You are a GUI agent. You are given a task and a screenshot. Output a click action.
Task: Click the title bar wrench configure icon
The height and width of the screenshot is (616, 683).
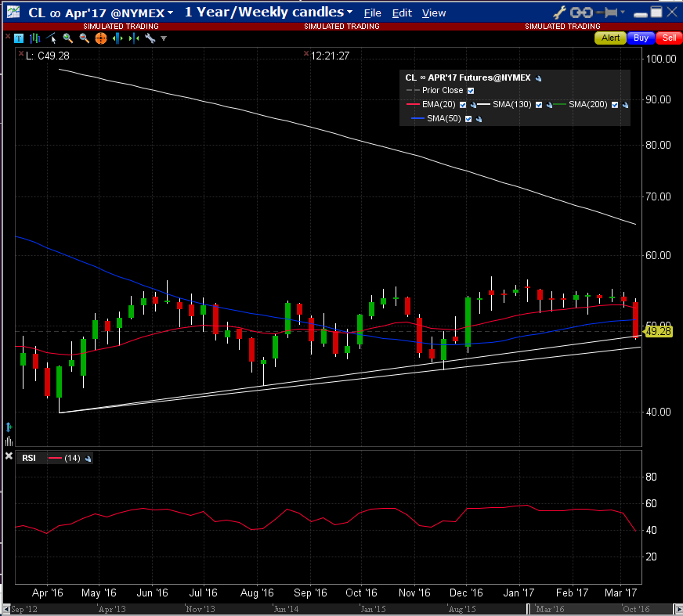559,13
